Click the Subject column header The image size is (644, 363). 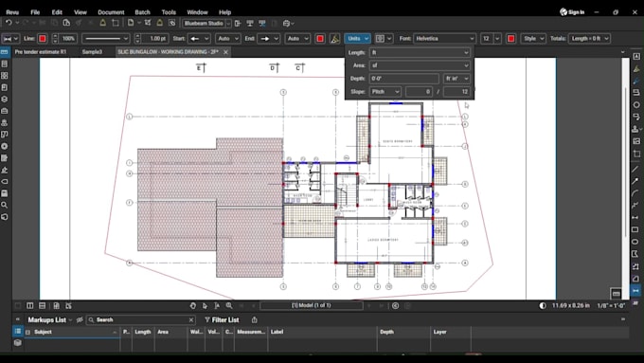tap(72, 332)
